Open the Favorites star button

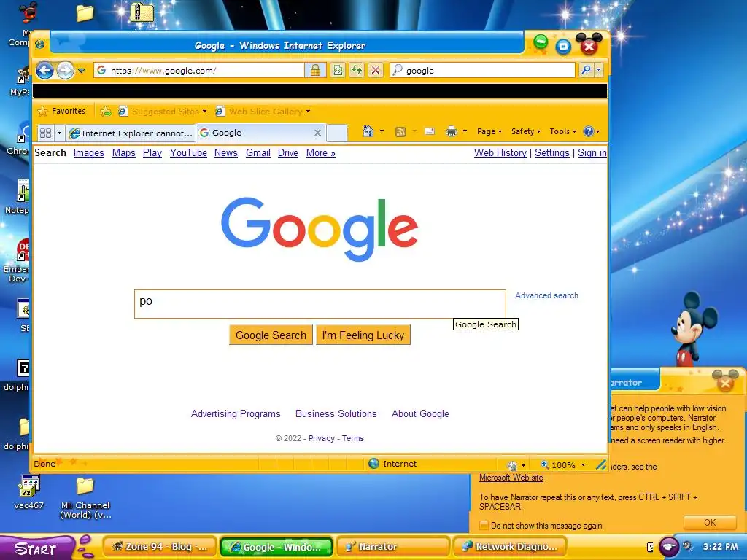[61, 111]
